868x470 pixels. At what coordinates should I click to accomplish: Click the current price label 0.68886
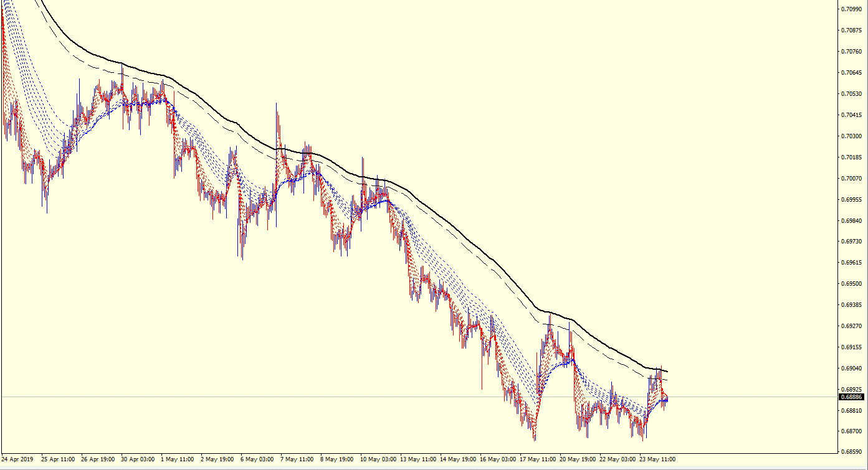(851, 397)
